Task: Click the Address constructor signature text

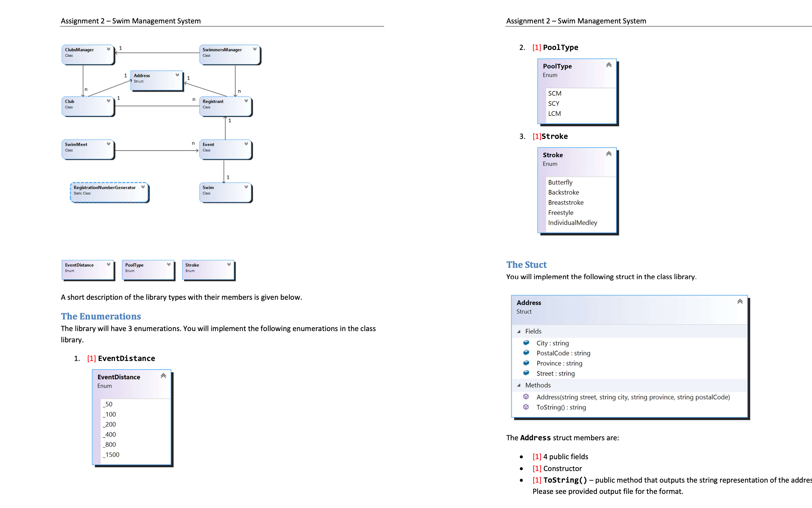Action: [633, 397]
